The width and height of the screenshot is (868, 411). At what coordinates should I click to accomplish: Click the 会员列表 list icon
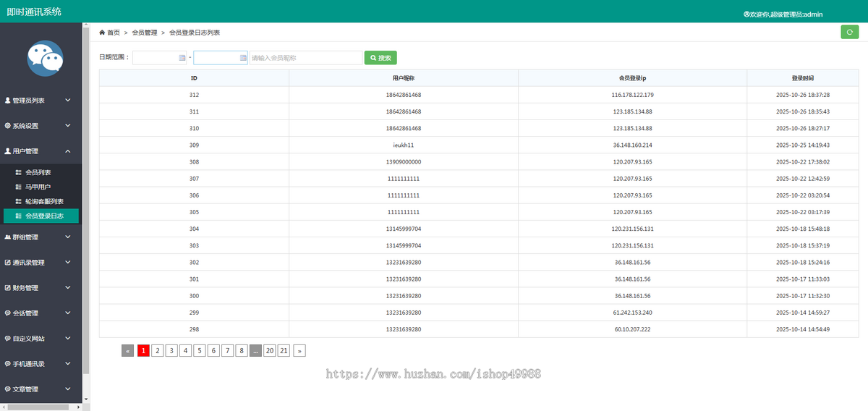click(19, 173)
